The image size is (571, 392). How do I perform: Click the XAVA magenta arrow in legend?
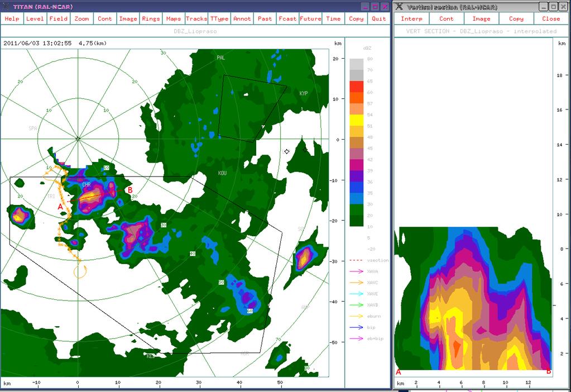[x=357, y=271]
